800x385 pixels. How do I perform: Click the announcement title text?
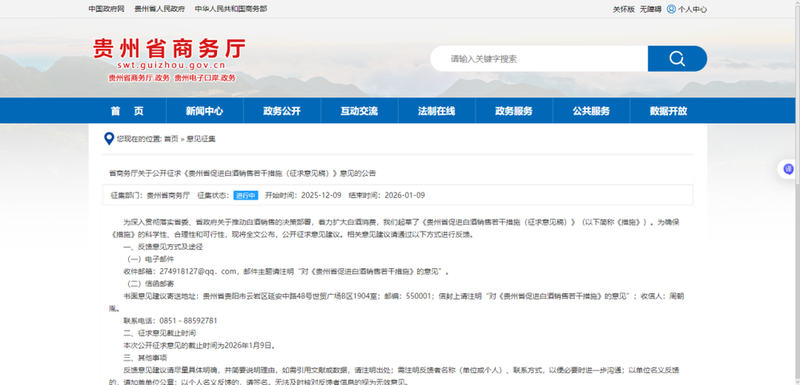[242, 173]
